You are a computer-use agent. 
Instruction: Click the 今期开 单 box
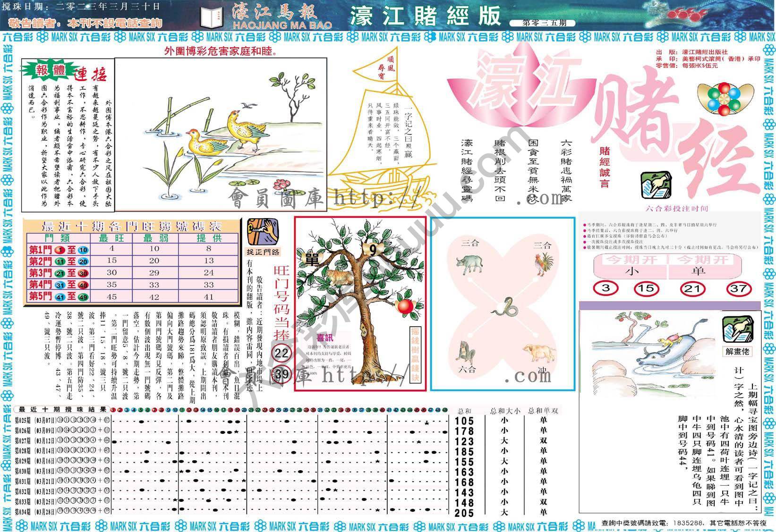[698, 271]
